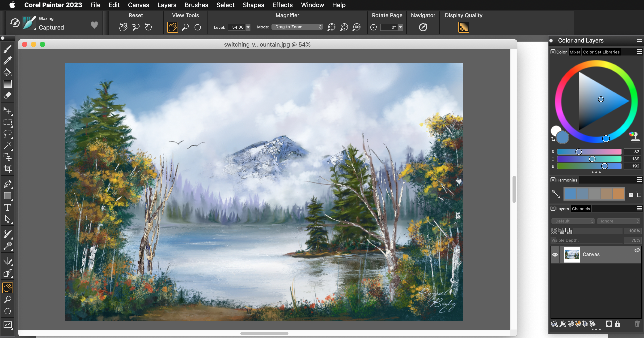The image size is (644, 338).
Task: Toggle favorite heart for Captured brush
Action: click(x=94, y=25)
